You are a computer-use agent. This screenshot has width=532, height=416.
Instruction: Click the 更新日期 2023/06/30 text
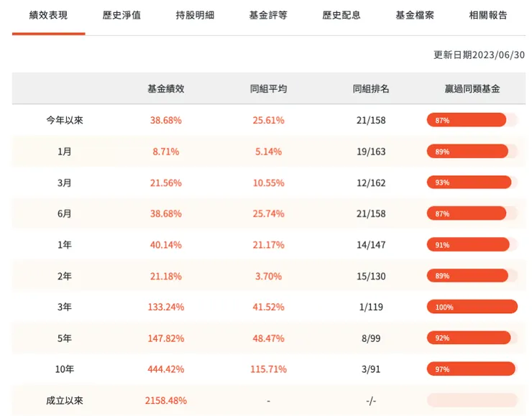479,55
